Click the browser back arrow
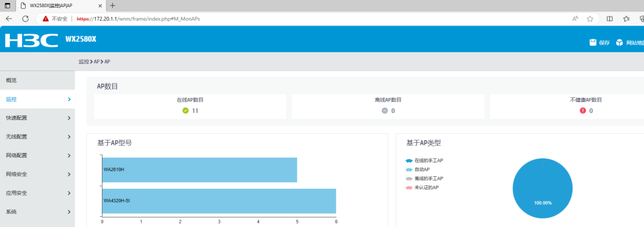This screenshot has width=644, height=227. 9,19
